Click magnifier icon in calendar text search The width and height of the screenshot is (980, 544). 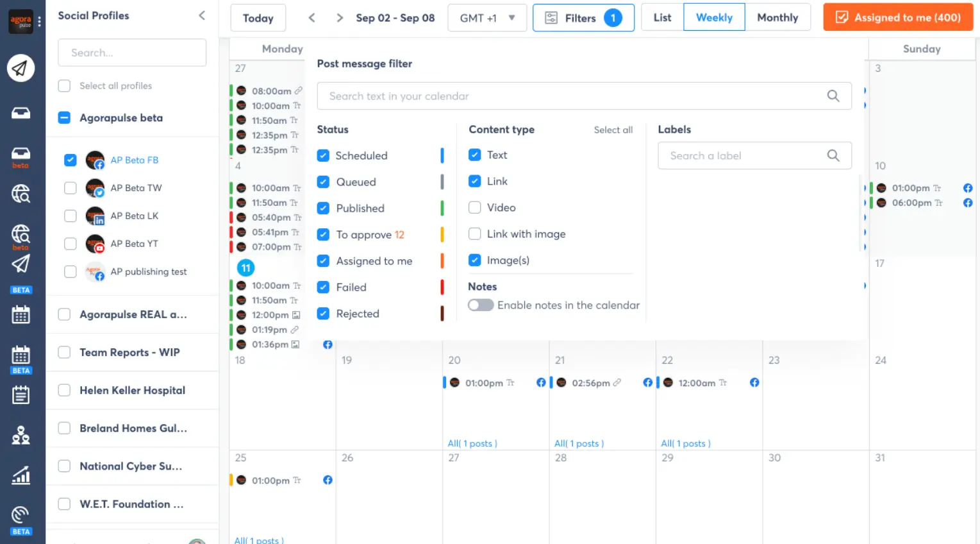point(833,96)
